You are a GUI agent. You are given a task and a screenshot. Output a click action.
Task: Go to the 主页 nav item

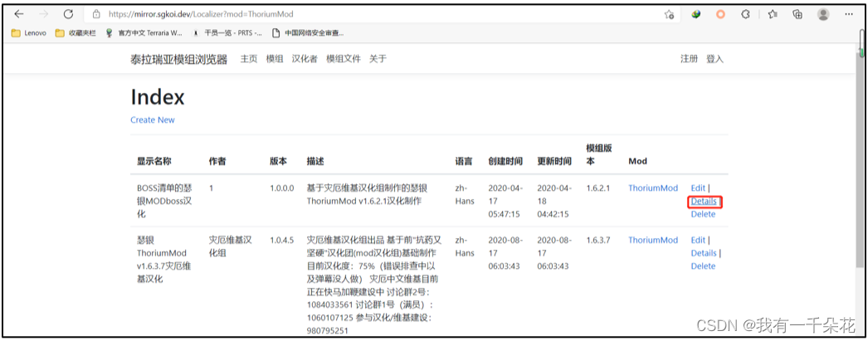(249, 59)
